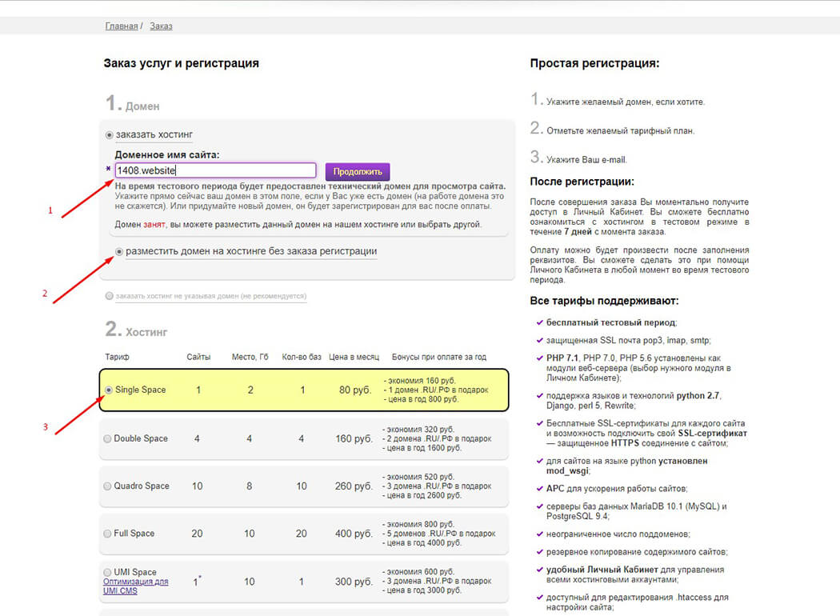Screen dimensions: 840x616
Task: Click the Quadro Space price 260 руб.
Action: click(354, 486)
